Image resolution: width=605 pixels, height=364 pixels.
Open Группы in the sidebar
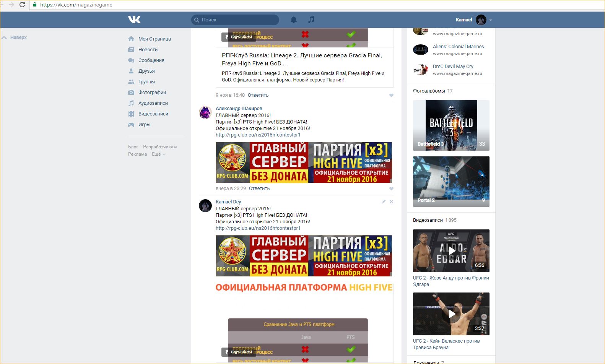[146, 81]
